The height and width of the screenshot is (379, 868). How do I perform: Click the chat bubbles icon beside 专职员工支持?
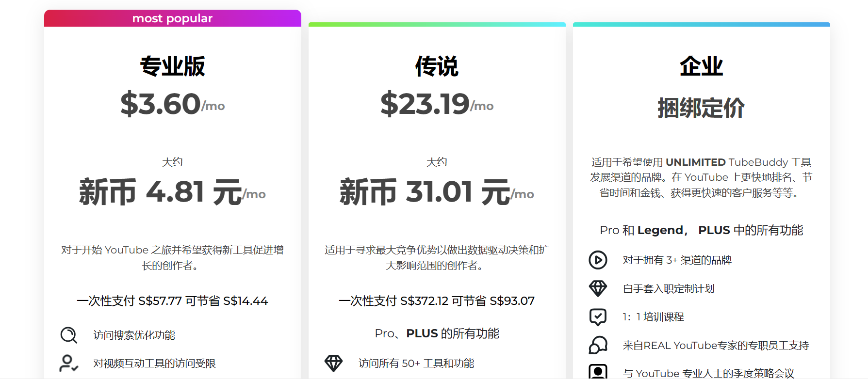[x=598, y=346]
